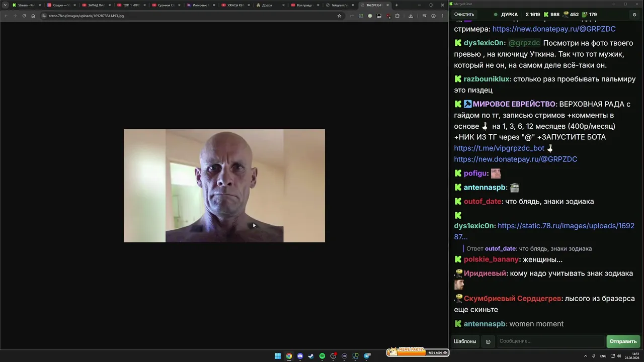
Task: Click the Скумбриевый Сердцегрев username
Action: [513, 299]
